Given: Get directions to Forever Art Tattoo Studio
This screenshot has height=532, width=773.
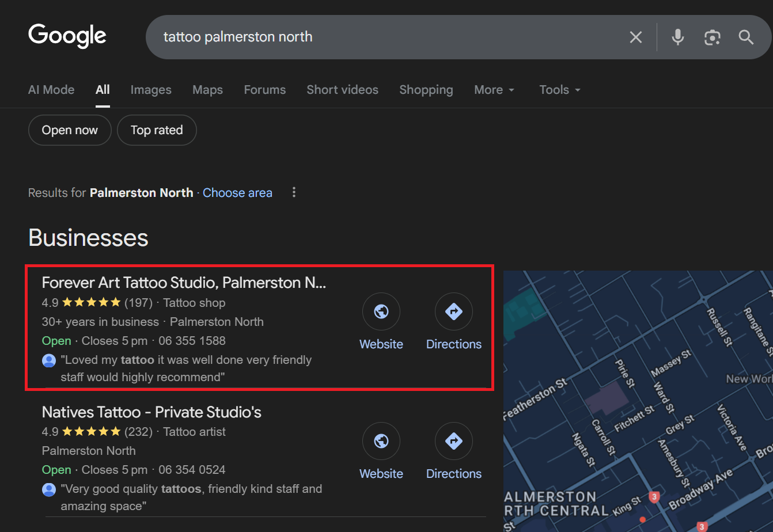Looking at the screenshot, I should point(453,312).
